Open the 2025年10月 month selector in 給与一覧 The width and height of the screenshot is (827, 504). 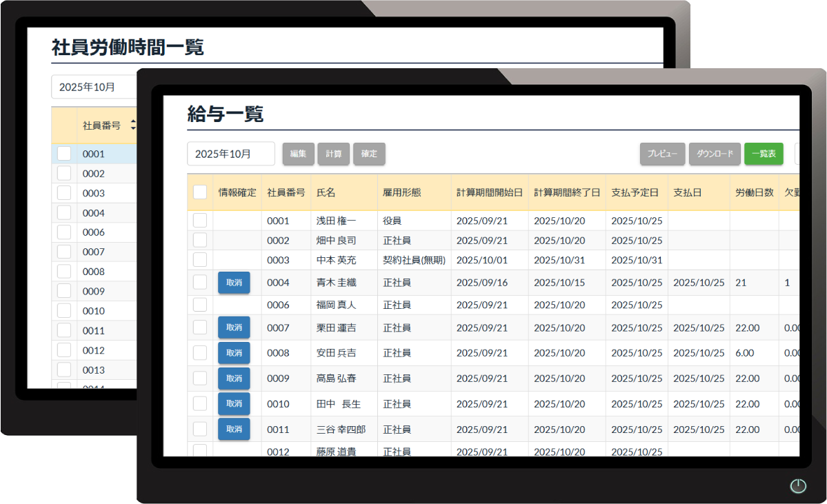(231, 154)
